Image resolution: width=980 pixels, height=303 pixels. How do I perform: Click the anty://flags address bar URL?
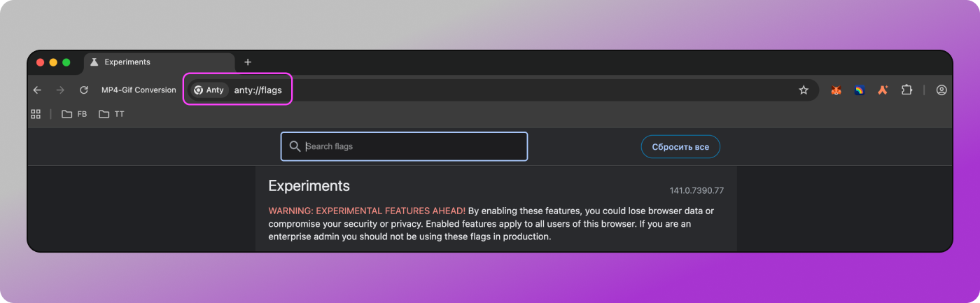pyautogui.click(x=258, y=90)
